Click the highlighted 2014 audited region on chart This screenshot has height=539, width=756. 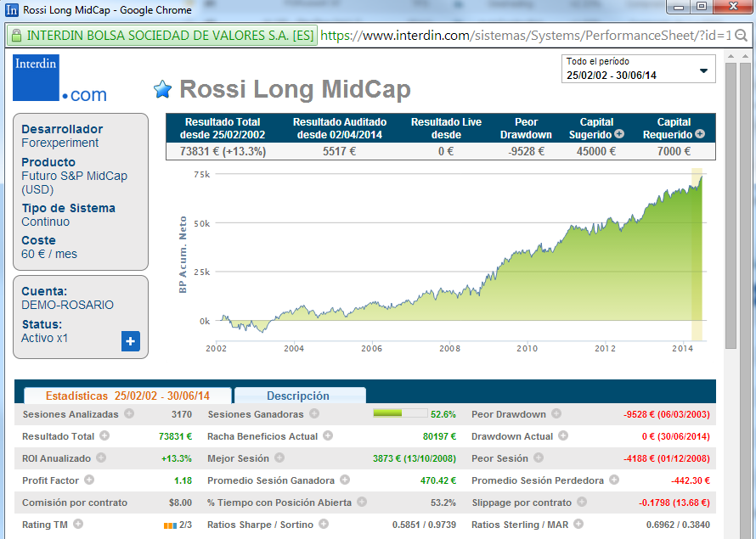click(x=697, y=255)
